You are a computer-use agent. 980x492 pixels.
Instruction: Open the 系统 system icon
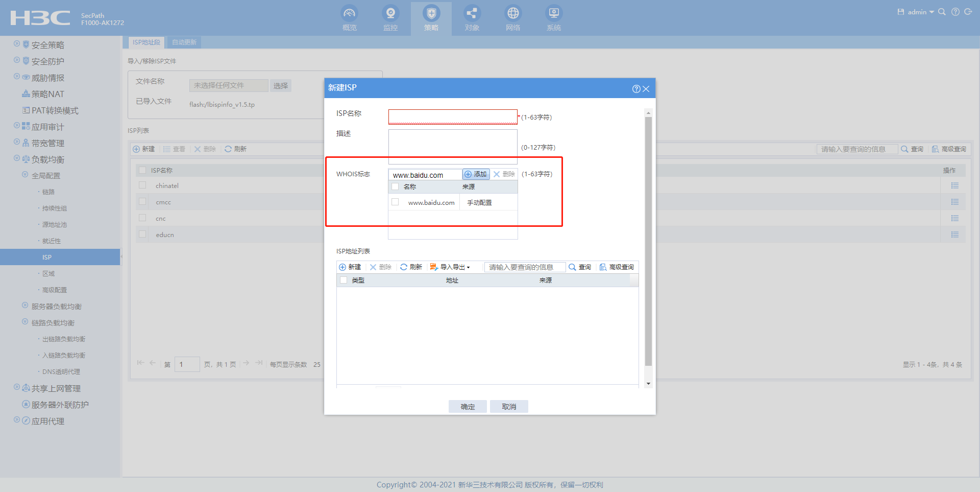(x=554, y=13)
